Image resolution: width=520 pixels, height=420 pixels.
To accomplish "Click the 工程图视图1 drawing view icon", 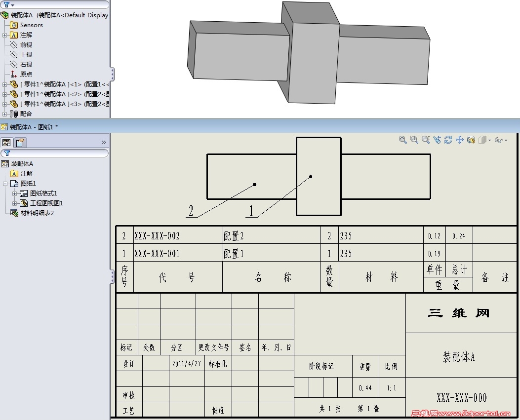I will click(x=24, y=203).
